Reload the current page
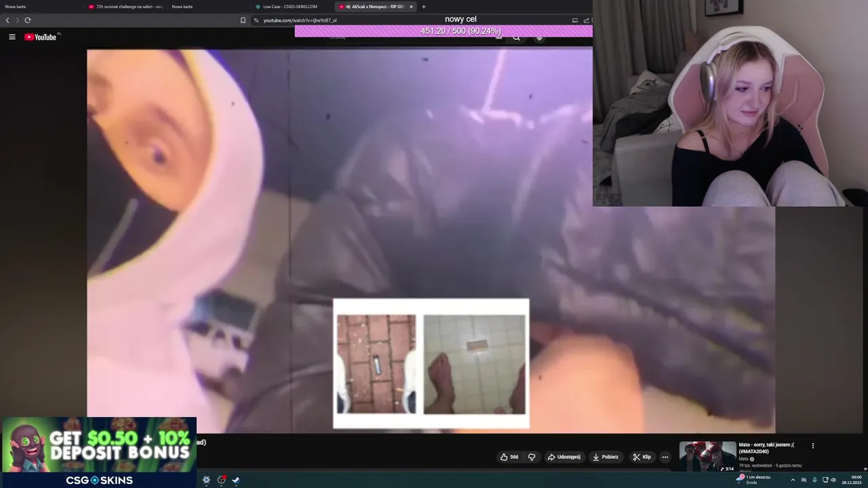The image size is (868, 488). (28, 20)
